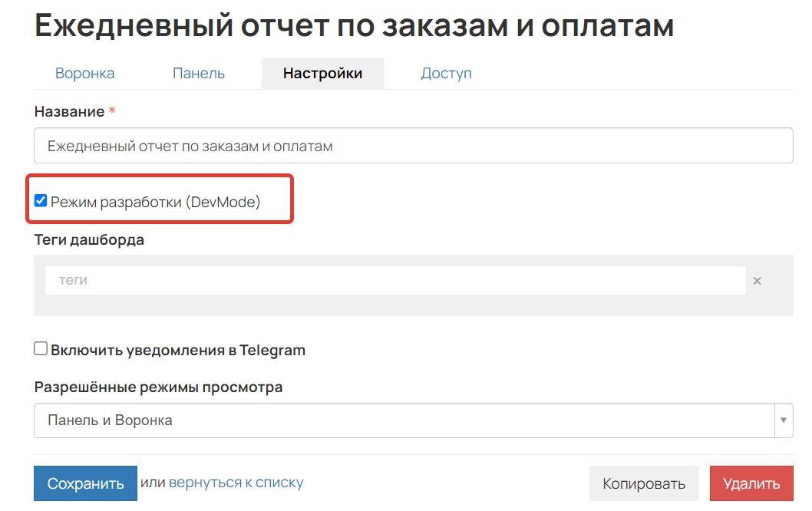Screen dimensions: 812x511
Task: Uncheck the Режим разработки (DevMode) checkbox
Action: point(41,201)
